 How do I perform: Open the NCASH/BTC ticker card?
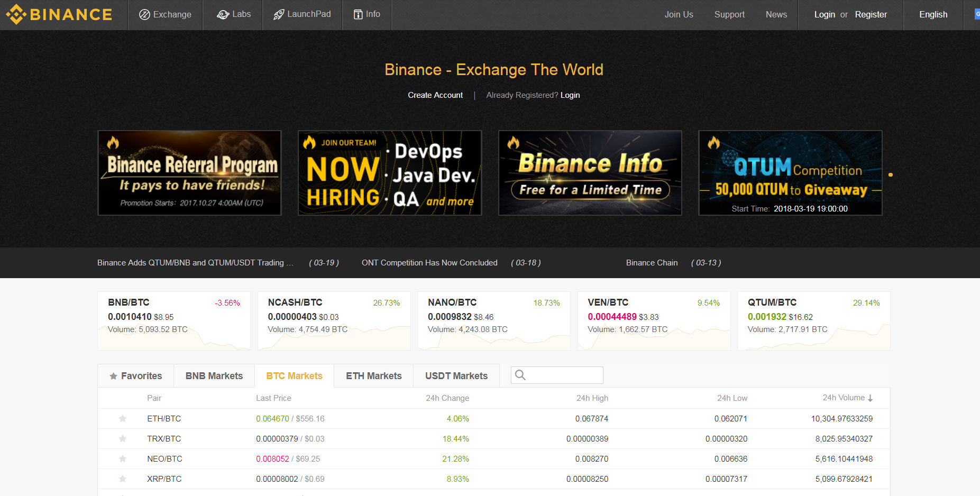tap(334, 321)
